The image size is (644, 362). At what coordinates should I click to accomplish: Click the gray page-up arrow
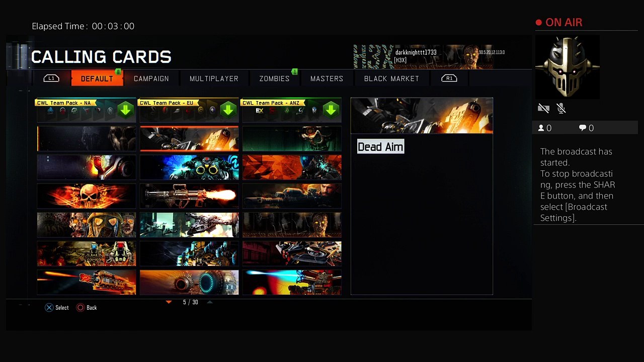tap(210, 302)
